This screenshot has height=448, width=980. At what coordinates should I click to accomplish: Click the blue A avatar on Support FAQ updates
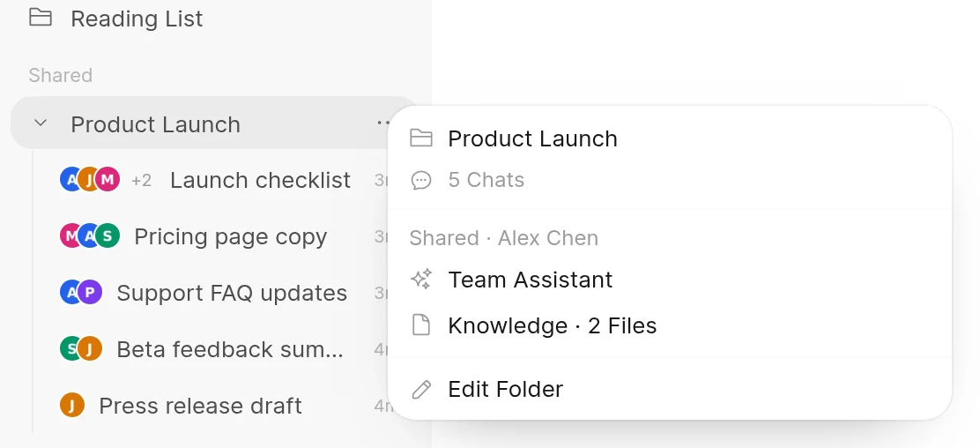(x=71, y=292)
